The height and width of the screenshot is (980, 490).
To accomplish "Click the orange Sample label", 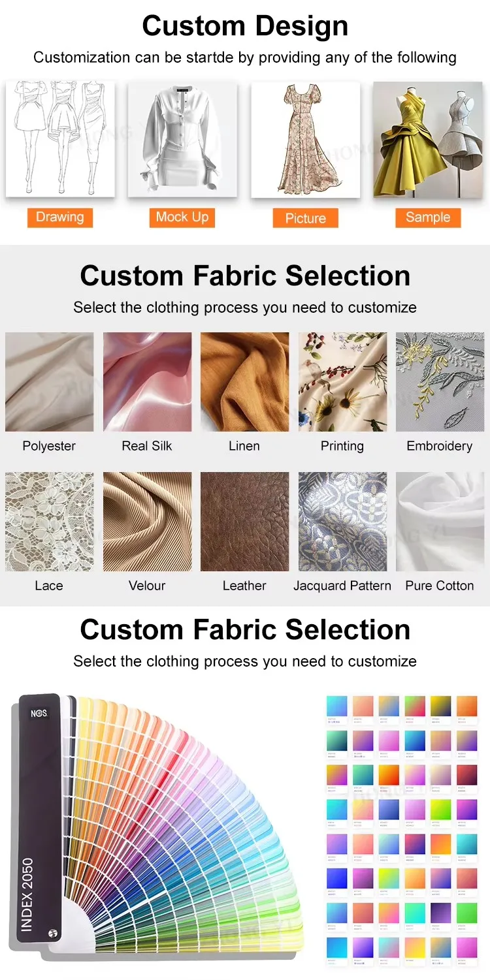I will tap(428, 217).
